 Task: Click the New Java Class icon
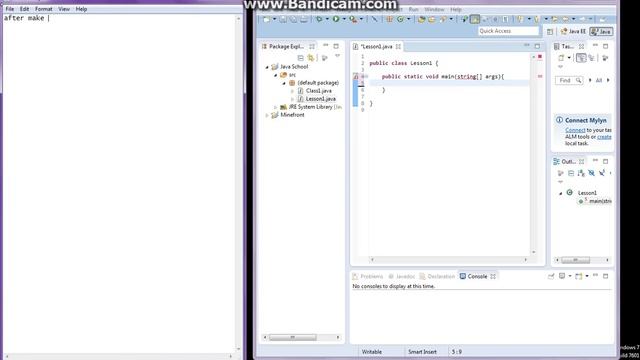point(400,19)
